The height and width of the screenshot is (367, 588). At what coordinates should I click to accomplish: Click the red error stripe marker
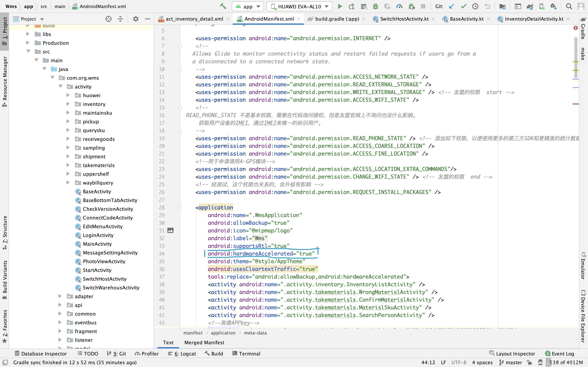tap(576, 104)
